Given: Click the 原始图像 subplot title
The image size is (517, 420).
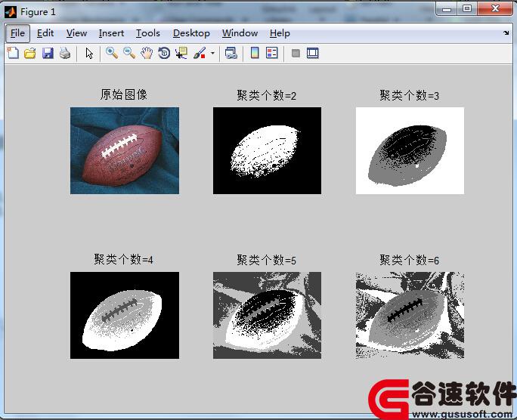Looking at the screenshot, I should (x=124, y=95).
